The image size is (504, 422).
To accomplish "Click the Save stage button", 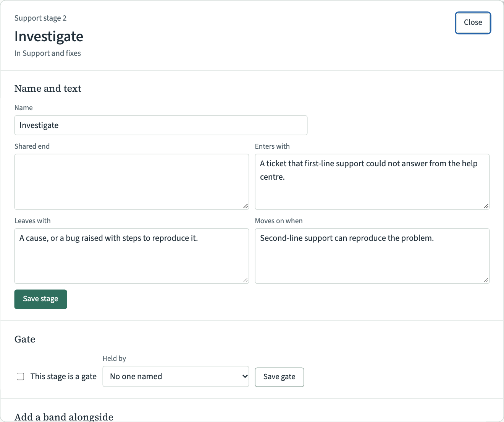I will click(40, 299).
